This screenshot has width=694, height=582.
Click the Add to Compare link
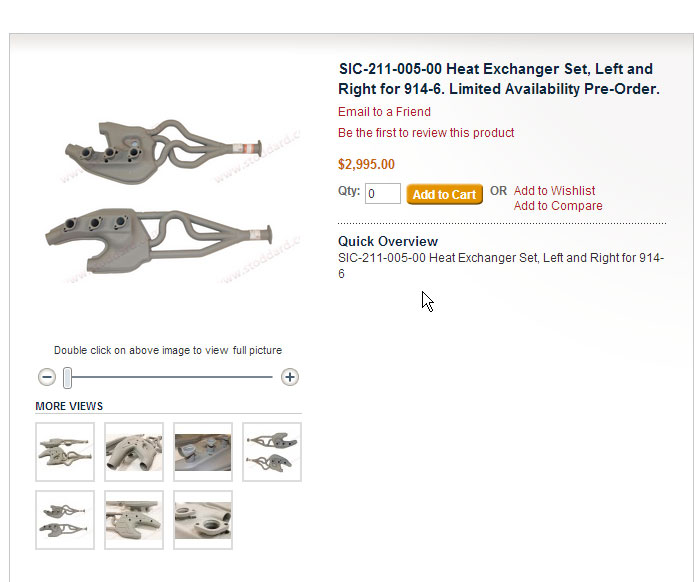(558, 206)
